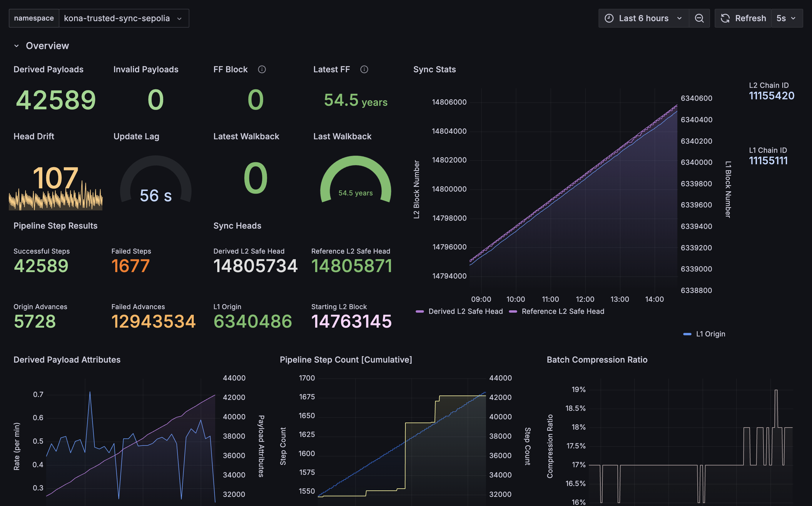Click the namespace label
This screenshot has height=506, width=812.
pyautogui.click(x=34, y=18)
